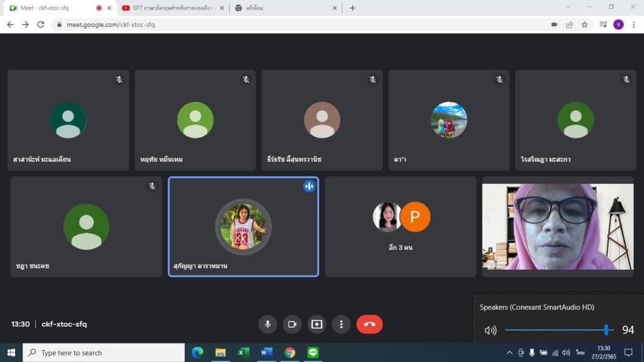This screenshot has height=362, width=644.
Task: Click the Chrome profile avatar
Action: 618,24
